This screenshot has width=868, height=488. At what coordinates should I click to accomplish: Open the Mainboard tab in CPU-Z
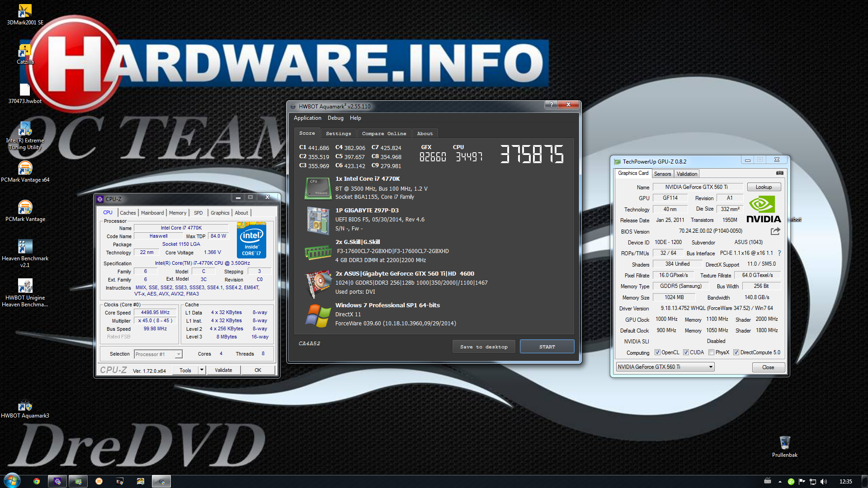click(152, 213)
